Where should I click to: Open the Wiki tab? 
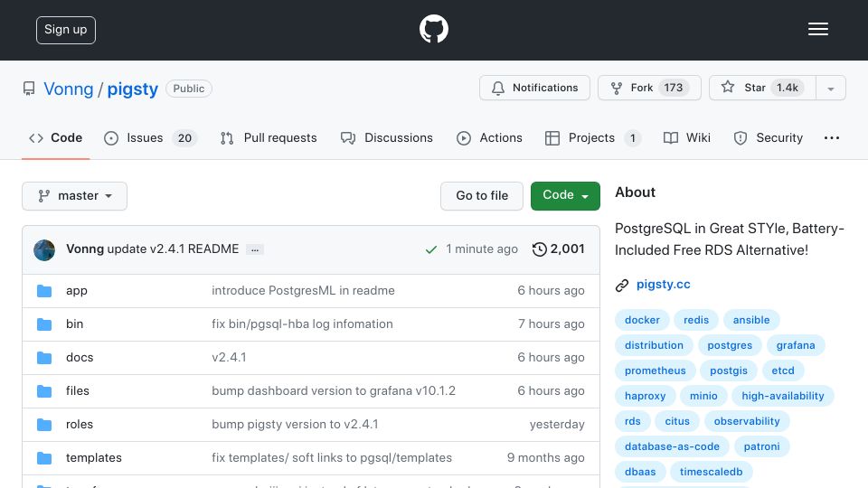click(x=687, y=137)
